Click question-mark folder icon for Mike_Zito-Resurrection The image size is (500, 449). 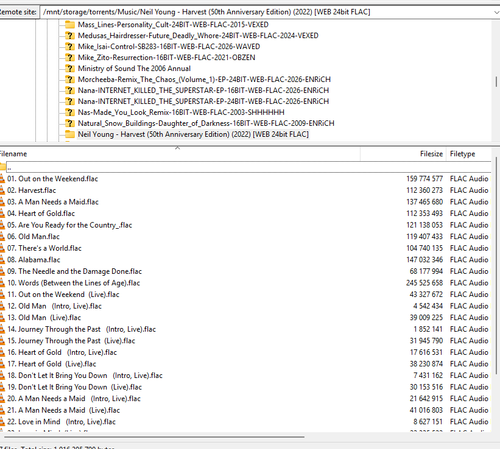pyautogui.click(x=70, y=57)
